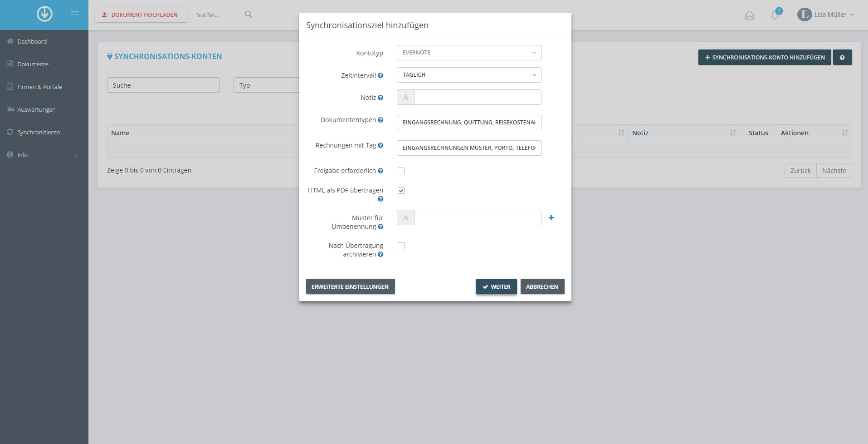Uncheck HTML als PDF übertragen checkbox
Viewport: 868px width, 444px height.
click(401, 191)
